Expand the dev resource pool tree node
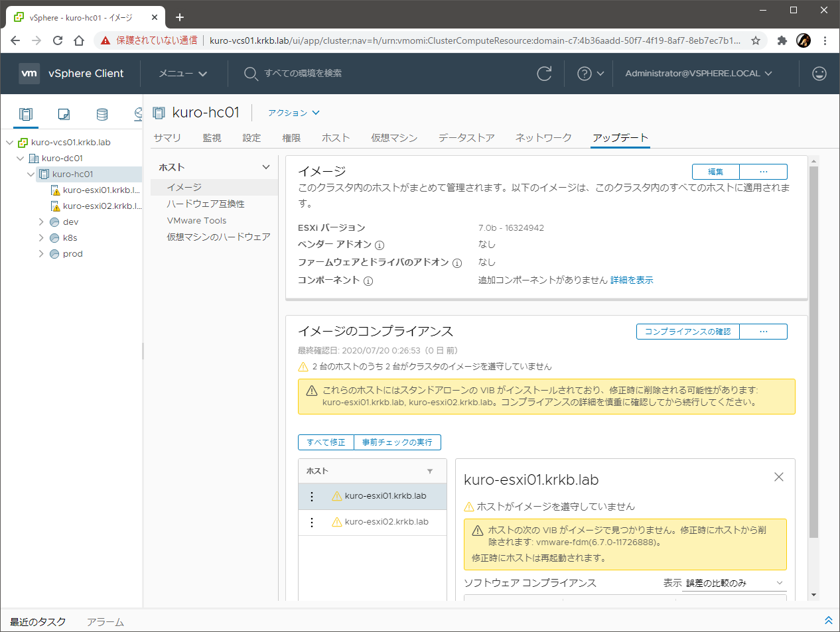The image size is (840, 632). (41, 222)
